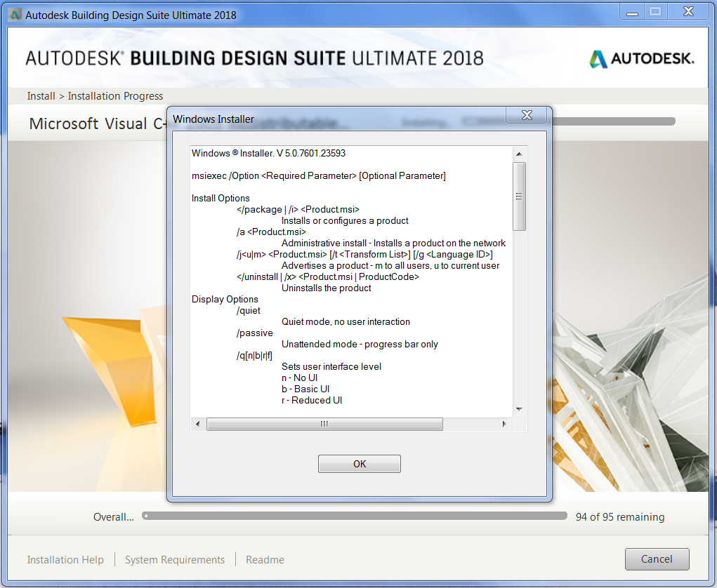Cancel the Autodesk installation

click(x=657, y=559)
